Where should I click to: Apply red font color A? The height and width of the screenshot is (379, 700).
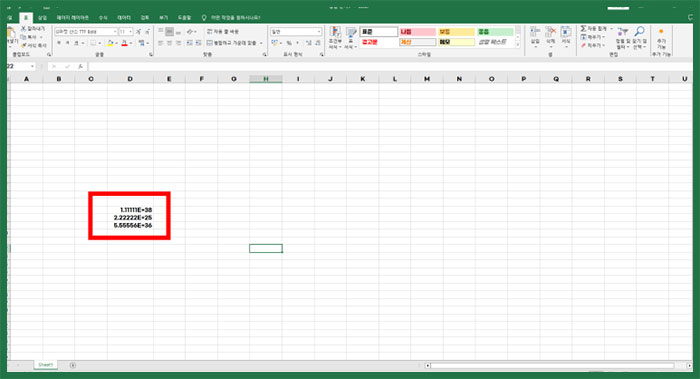tap(125, 43)
